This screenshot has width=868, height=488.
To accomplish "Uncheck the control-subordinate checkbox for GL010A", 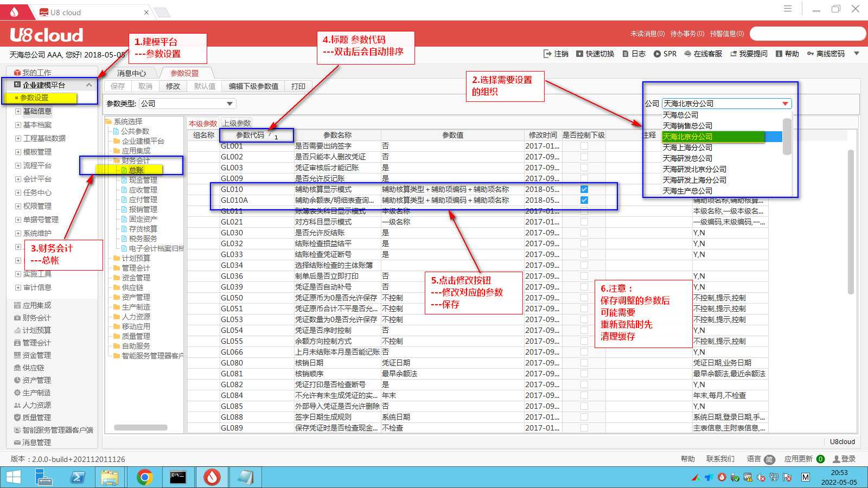I will [584, 200].
